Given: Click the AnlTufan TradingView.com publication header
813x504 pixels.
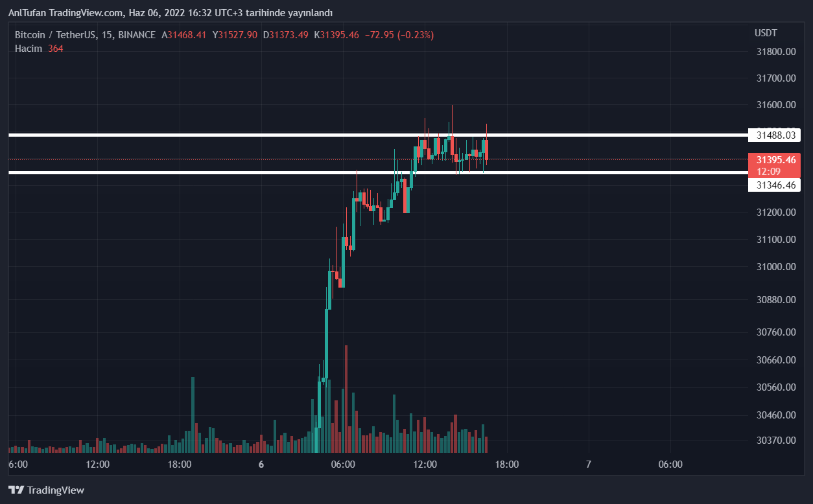Looking at the screenshot, I should click(170, 13).
